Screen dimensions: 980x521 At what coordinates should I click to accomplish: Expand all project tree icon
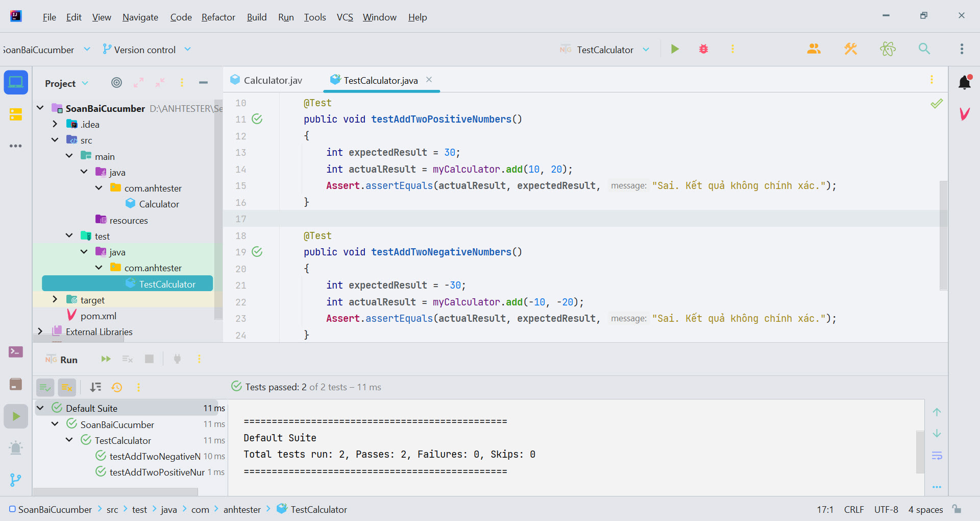point(139,83)
